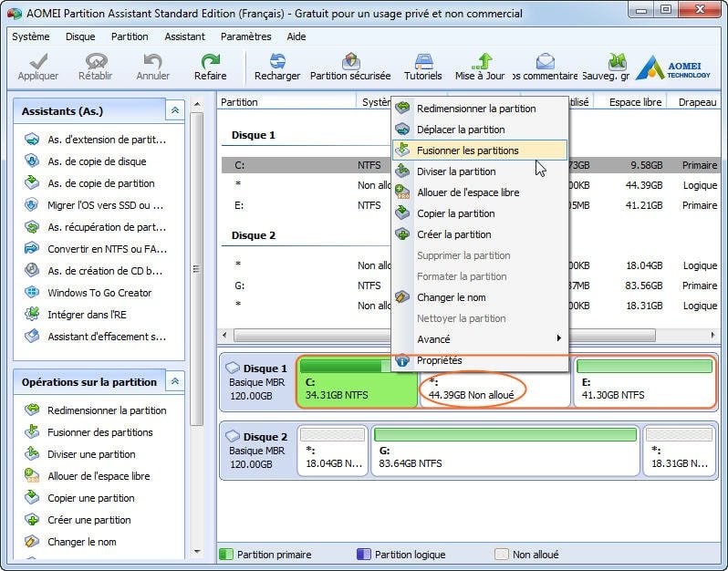The image size is (728, 571).
Task: Select the 18.04GB unallocated block on Disque 2
Action: click(x=332, y=451)
